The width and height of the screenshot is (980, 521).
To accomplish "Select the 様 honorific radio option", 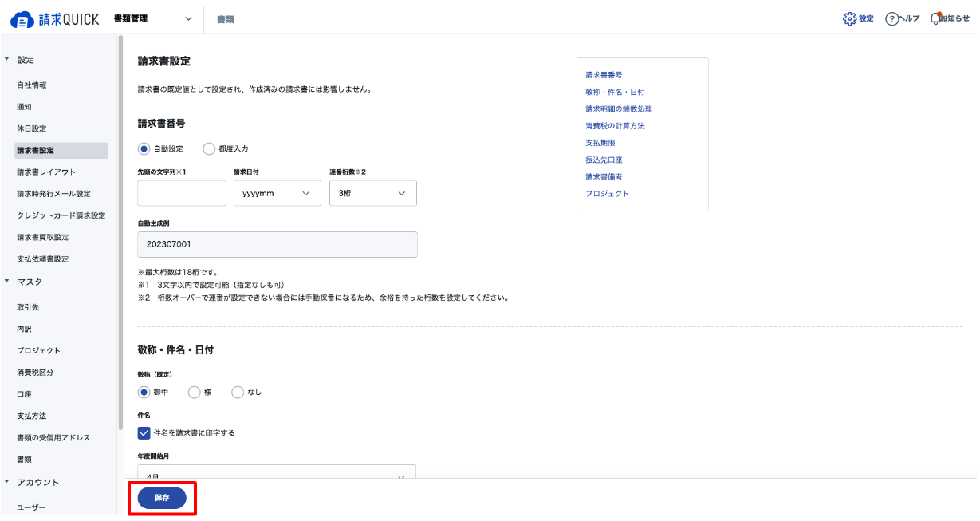I will click(x=194, y=392).
